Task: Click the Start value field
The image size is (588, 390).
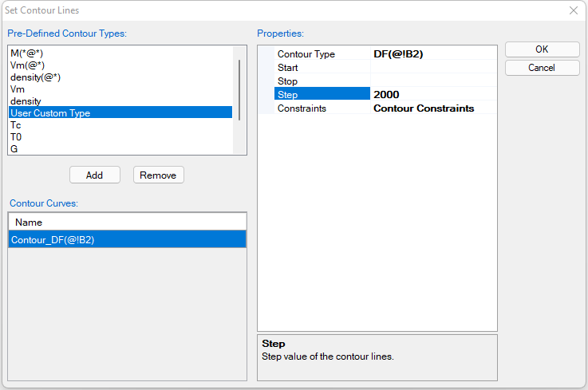Action: coord(433,68)
